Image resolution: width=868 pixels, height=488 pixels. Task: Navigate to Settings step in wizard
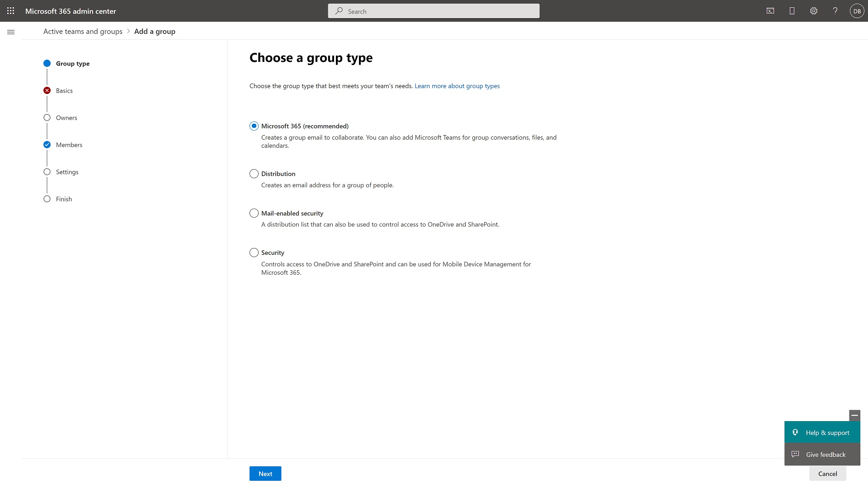pyautogui.click(x=67, y=171)
